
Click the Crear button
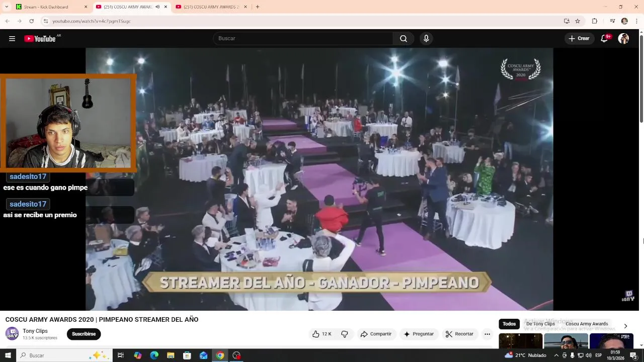pyautogui.click(x=579, y=39)
